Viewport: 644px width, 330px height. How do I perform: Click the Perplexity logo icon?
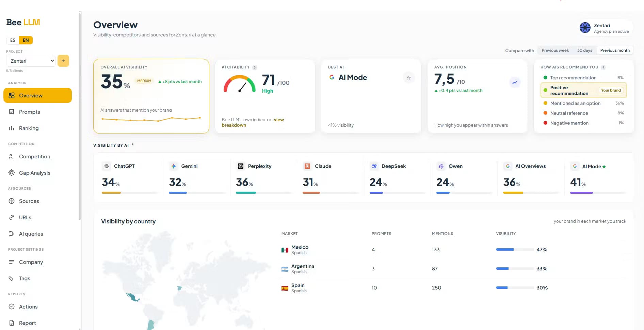tap(241, 166)
